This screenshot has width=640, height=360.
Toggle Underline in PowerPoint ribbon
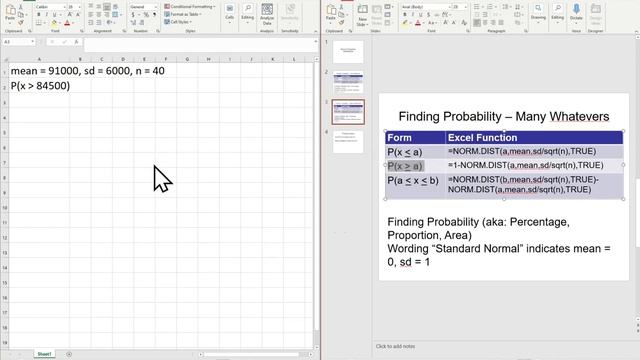pos(420,15)
